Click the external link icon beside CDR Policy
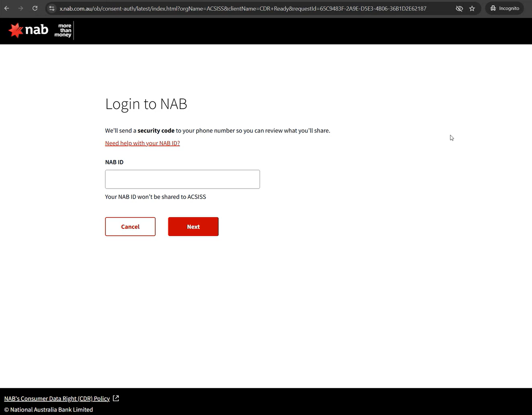Image resolution: width=532 pixels, height=415 pixels. click(x=116, y=398)
